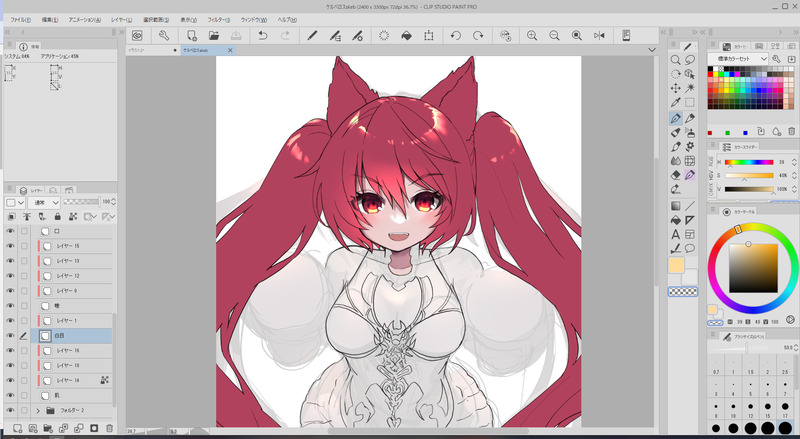Screen dimensions: 800x439
Task: Click the Lock layer padlock icon
Action: [x=58, y=217]
